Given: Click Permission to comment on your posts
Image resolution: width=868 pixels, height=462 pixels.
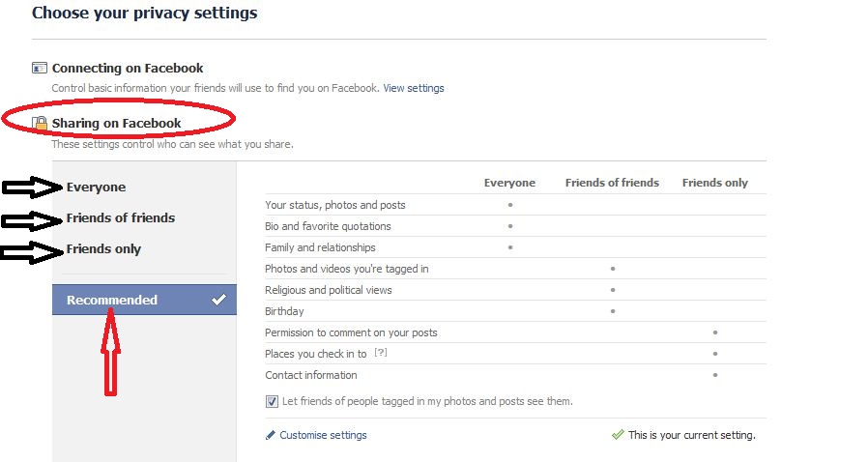Looking at the screenshot, I should click(x=351, y=332).
